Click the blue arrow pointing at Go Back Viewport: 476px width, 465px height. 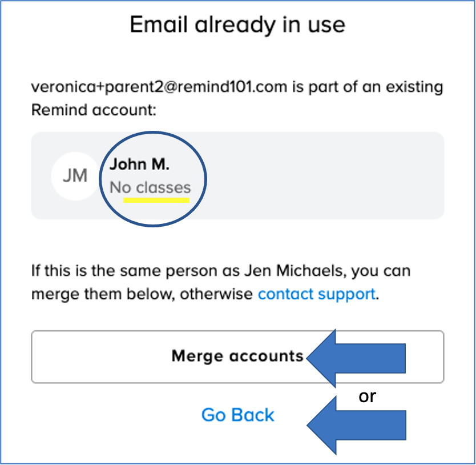(364, 424)
